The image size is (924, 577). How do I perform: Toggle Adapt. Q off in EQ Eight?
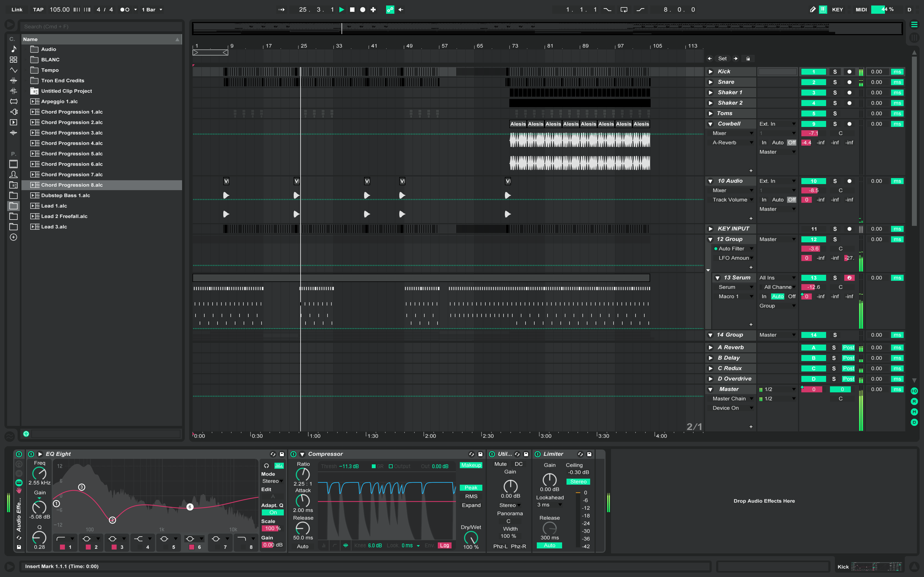pos(272,512)
